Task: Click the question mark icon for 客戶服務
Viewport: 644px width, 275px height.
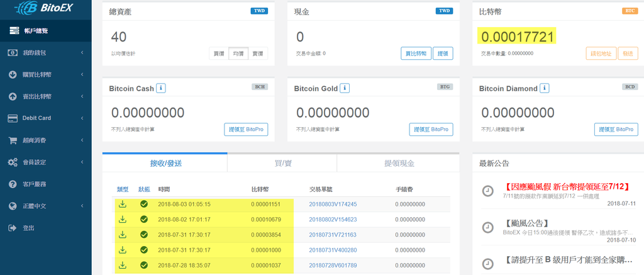Action: tap(13, 184)
